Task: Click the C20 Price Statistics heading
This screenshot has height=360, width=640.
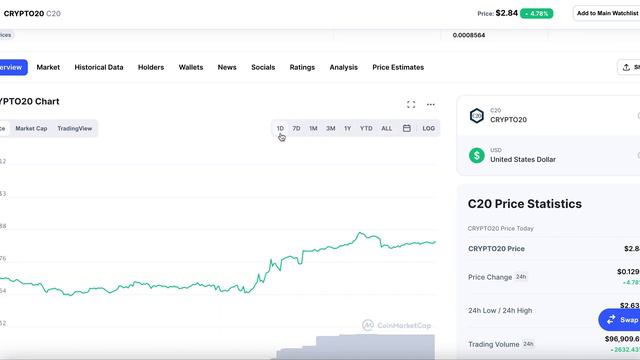Action: pos(524,204)
